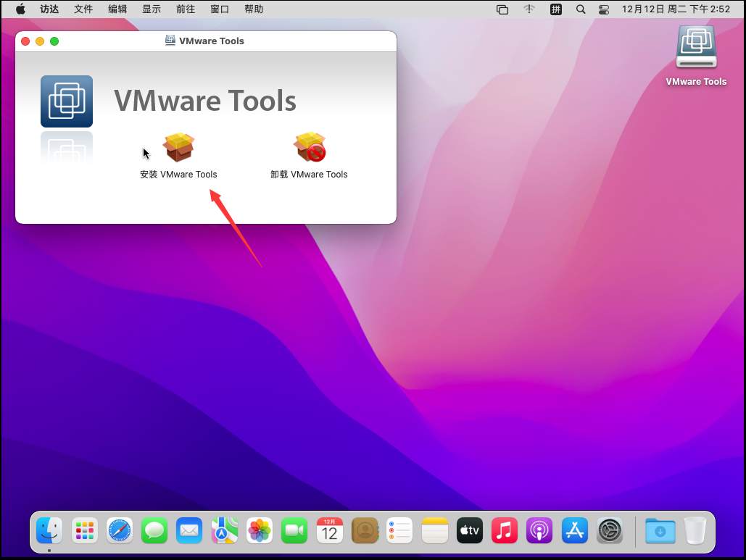The height and width of the screenshot is (560, 746).
Task: Launch FaceTime from the Dock
Action: (x=294, y=530)
